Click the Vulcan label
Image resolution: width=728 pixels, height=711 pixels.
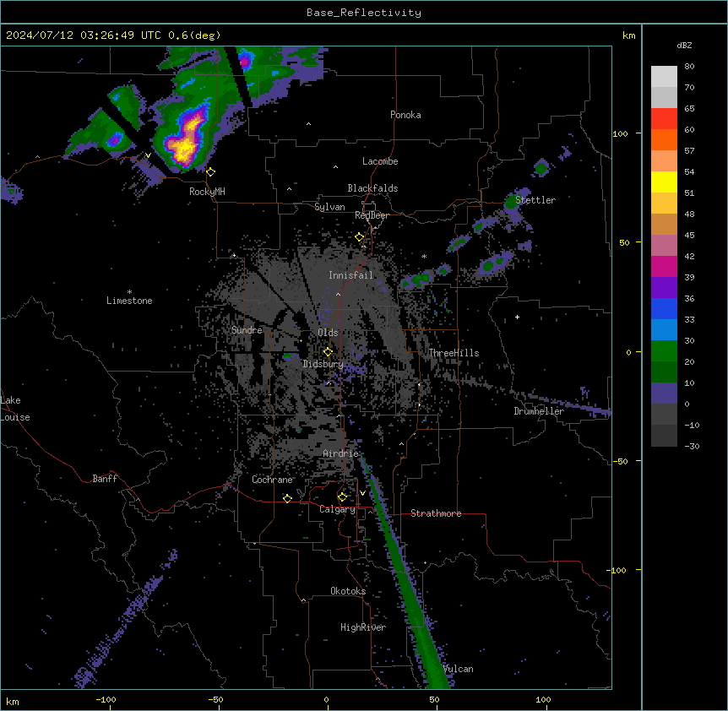[x=459, y=669]
